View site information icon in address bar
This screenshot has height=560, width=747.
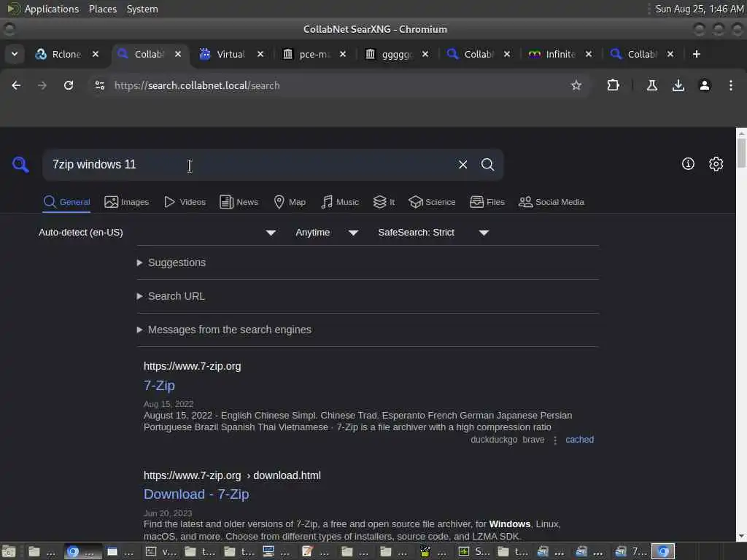click(99, 85)
